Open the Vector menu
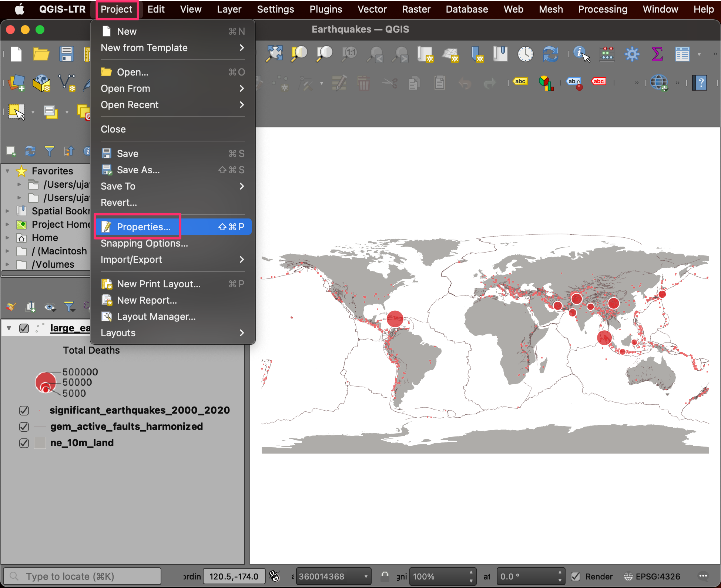This screenshot has width=721, height=588. pos(372,9)
